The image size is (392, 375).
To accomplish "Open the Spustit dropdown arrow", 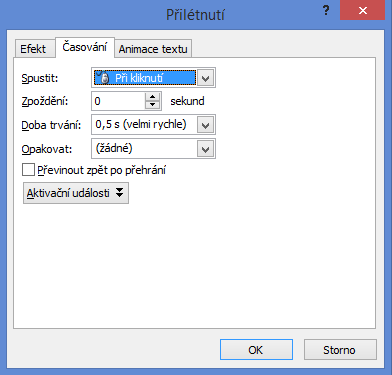I will pyautogui.click(x=205, y=78).
